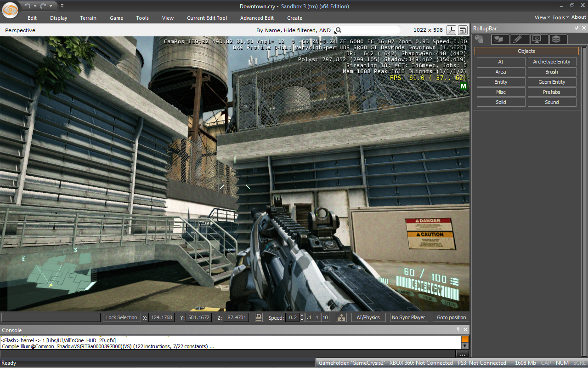Expand the Redo history dropdown arrow
588x368 pixels.
(x=51, y=6)
